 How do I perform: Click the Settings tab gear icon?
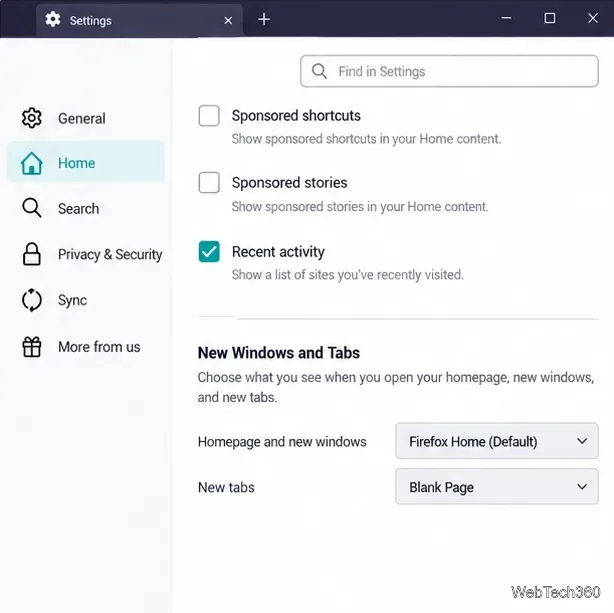52,19
